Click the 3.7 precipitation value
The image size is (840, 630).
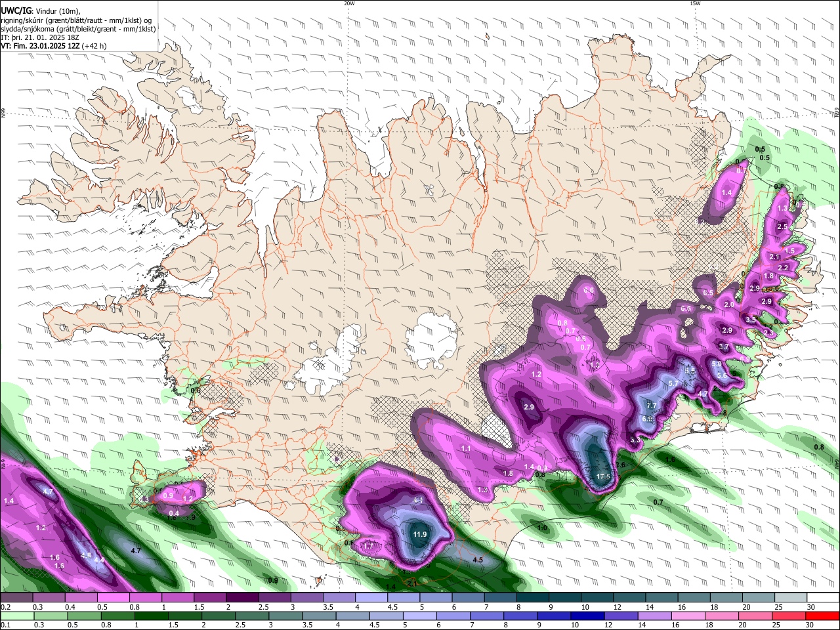(x=724, y=346)
